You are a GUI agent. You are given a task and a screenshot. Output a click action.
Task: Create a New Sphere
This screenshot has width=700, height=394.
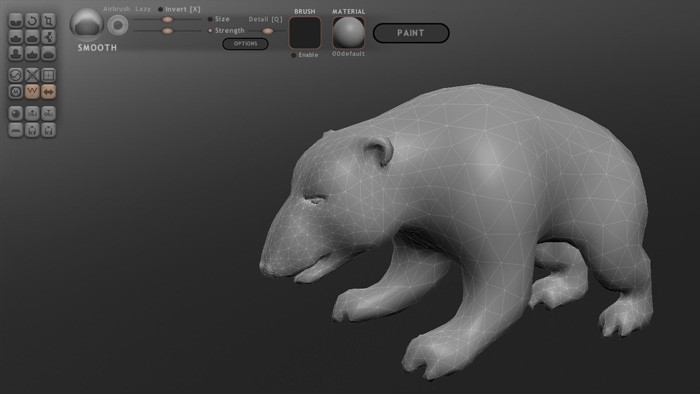click(x=16, y=113)
